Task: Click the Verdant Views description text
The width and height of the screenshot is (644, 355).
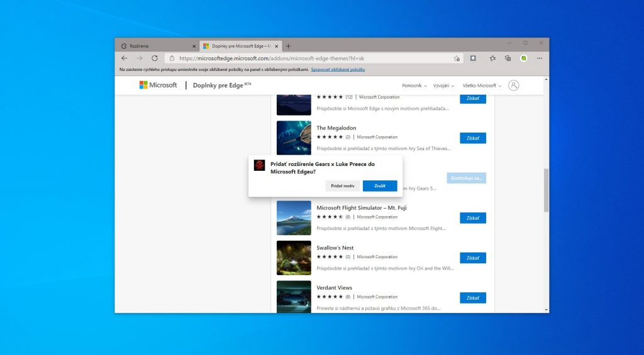Action: (x=378, y=309)
